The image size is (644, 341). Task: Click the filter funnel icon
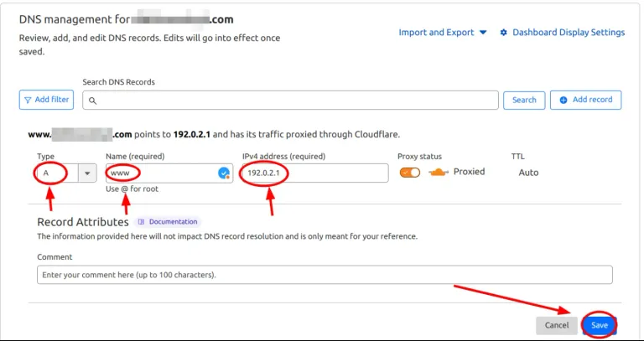pyautogui.click(x=28, y=100)
